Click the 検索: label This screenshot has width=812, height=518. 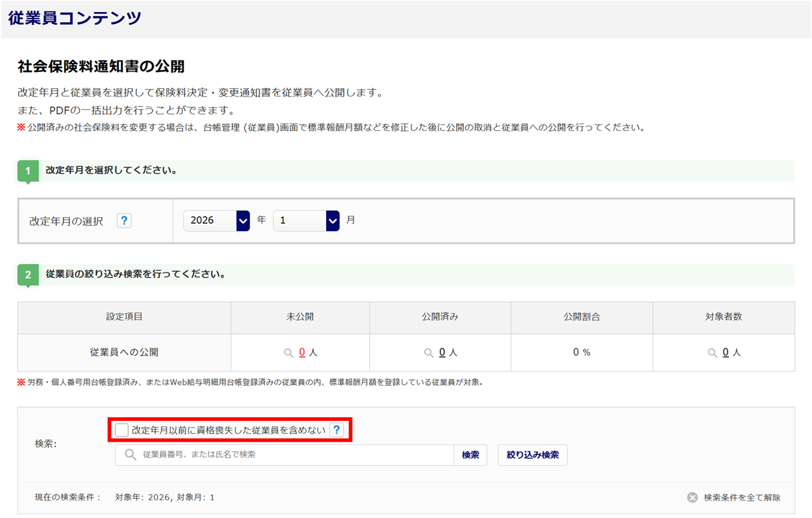pyautogui.click(x=46, y=444)
